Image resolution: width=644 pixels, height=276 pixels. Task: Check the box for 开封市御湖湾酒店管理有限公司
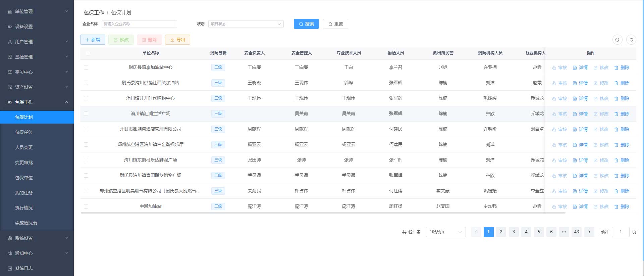pos(86,129)
